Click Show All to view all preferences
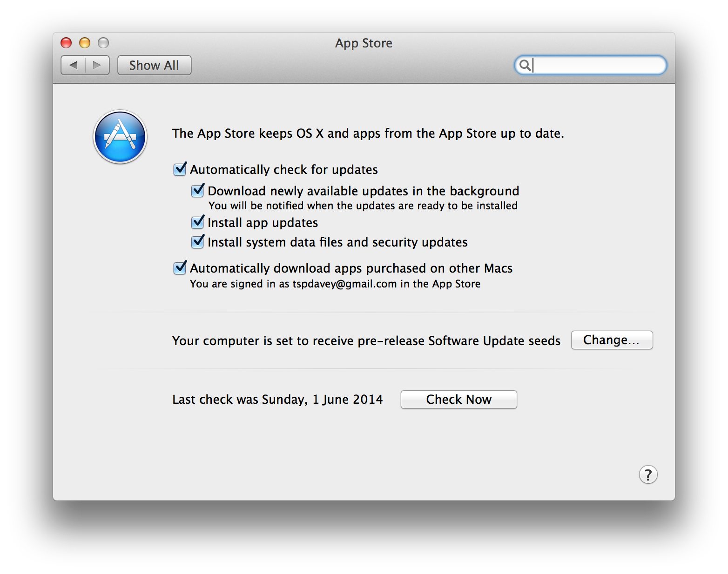Viewport: 728px width, 574px height. (154, 65)
